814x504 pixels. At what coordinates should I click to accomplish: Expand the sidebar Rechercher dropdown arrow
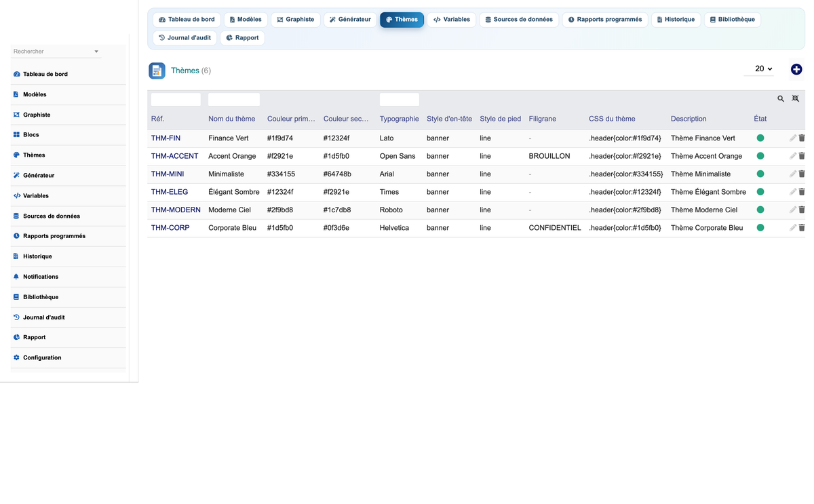coord(96,52)
